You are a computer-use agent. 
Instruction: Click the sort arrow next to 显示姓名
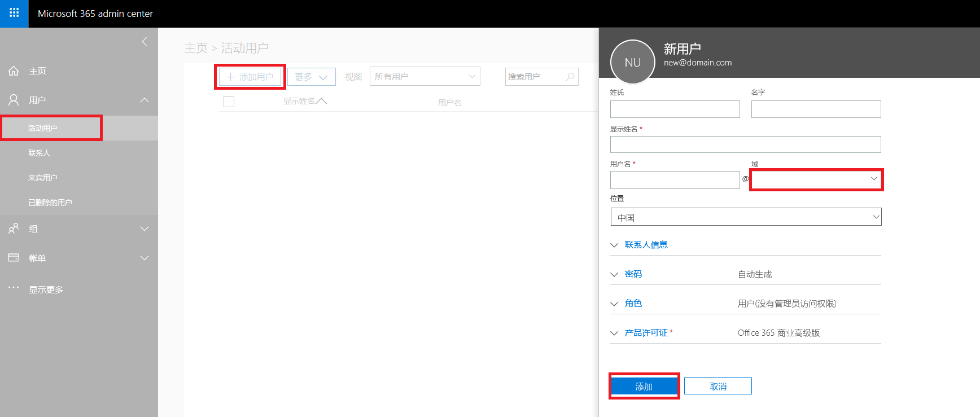point(322,101)
